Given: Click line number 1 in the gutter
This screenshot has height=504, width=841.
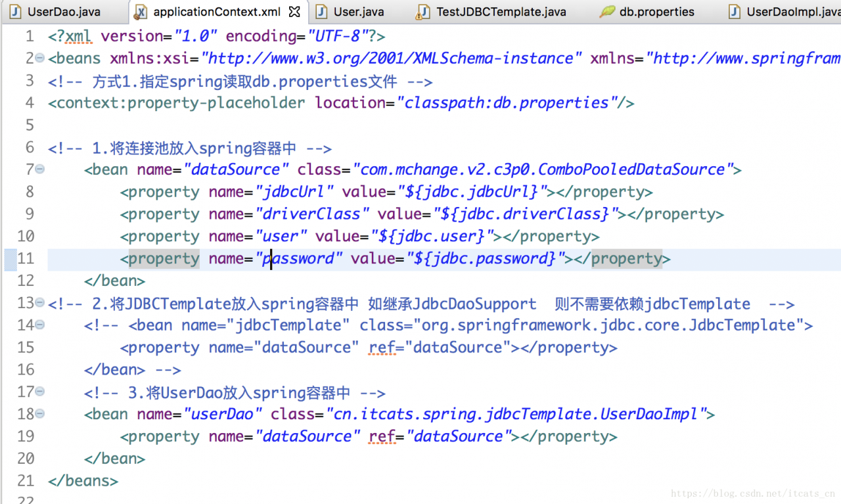Looking at the screenshot, I should click(x=30, y=36).
